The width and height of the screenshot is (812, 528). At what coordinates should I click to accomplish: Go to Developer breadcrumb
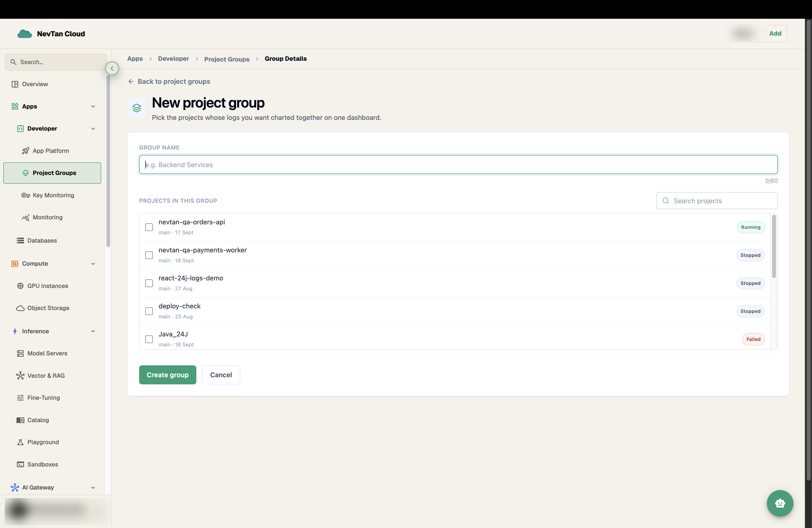(x=173, y=59)
